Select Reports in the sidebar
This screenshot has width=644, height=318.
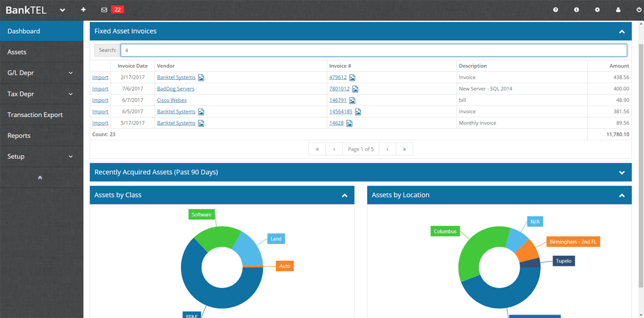pos(19,135)
